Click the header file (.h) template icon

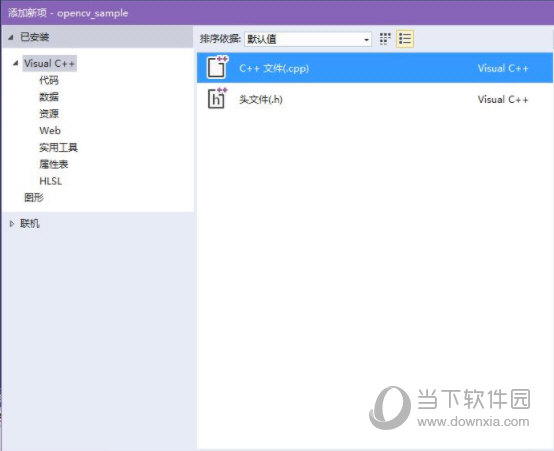pos(217,98)
